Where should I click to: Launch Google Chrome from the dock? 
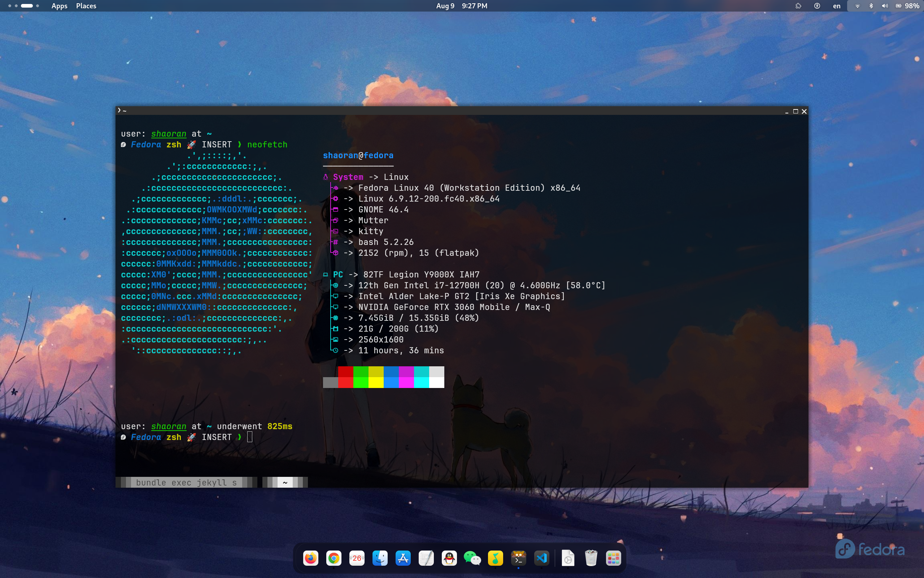(x=334, y=558)
